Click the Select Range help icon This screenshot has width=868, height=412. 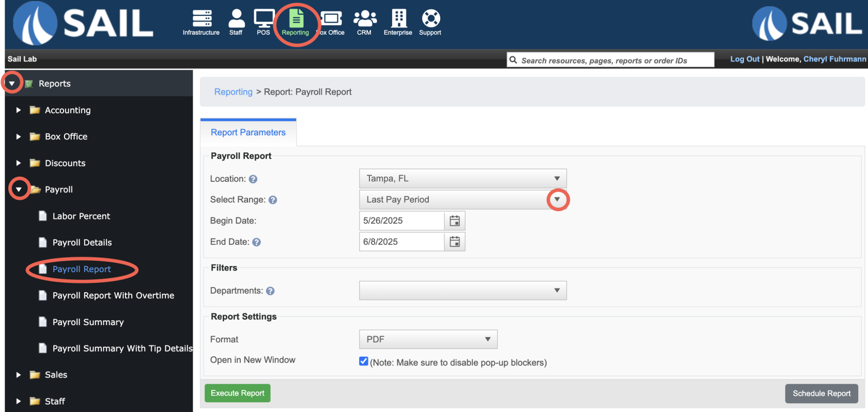pyautogui.click(x=273, y=200)
